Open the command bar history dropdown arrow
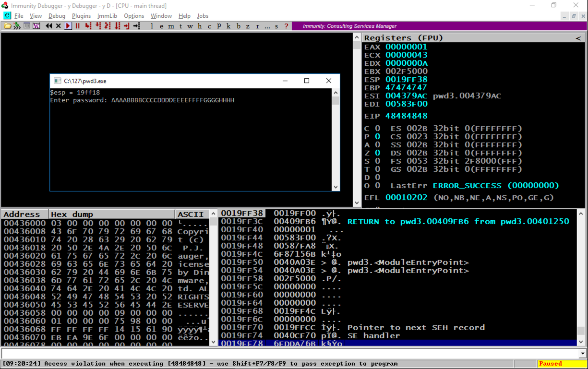Screen dimensions: 588x369 point(583,354)
